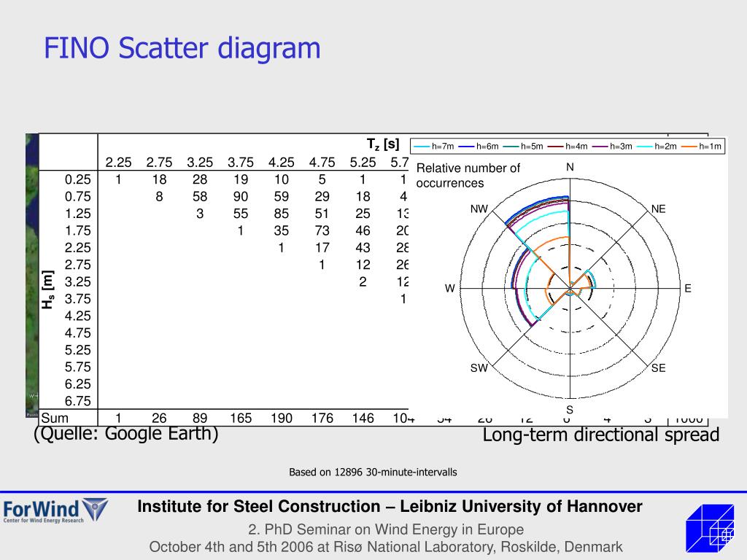747x560 pixels.
Task: Select the h=7m legend entry
Action: [x=434, y=146]
